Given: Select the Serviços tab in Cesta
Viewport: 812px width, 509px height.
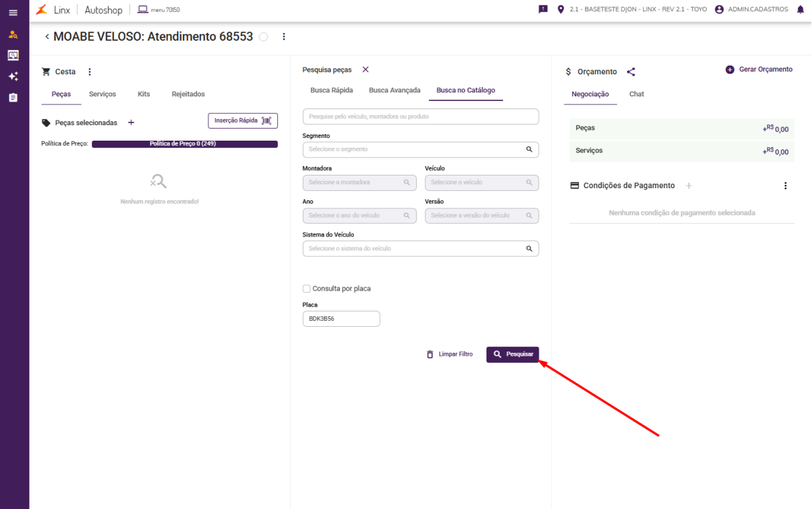Looking at the screenshot, I should (x=103, y=94).
